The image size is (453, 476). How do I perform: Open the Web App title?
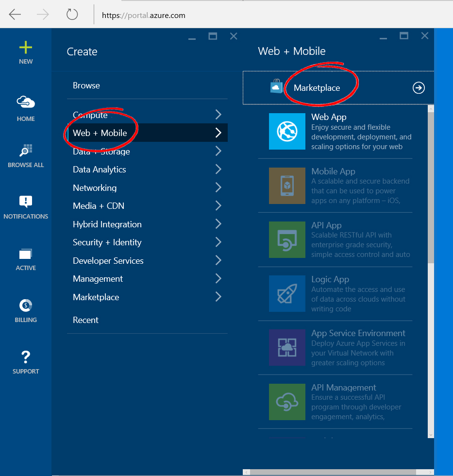[329, 117]
